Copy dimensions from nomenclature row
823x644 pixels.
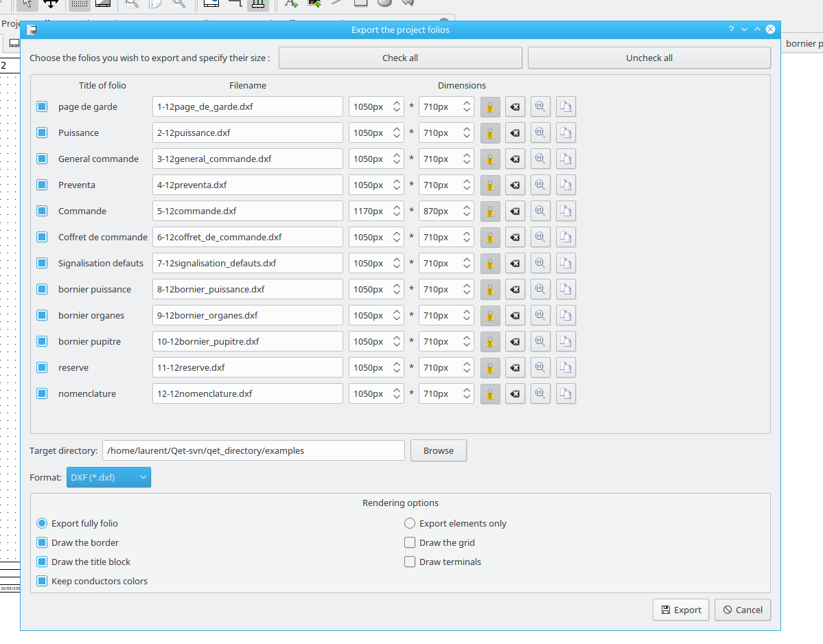[x=566, y=393]
